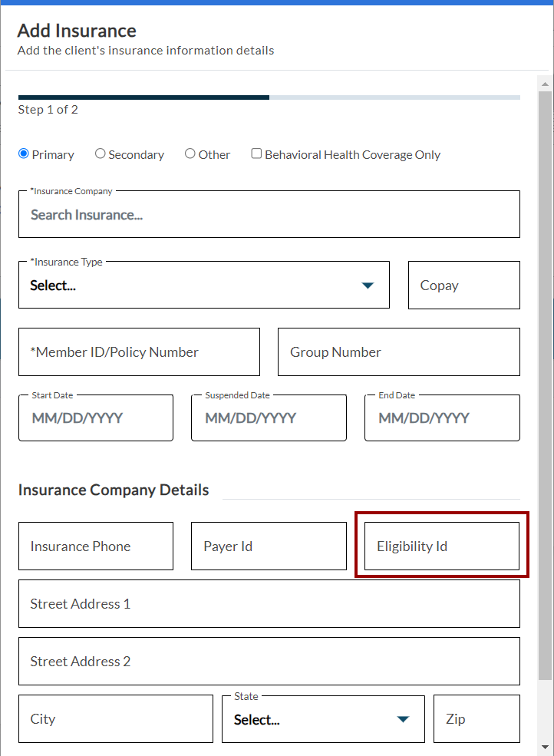Choose the Other insurance radio option
This screenshot has height=756, width=554.
click(x=190, y=154)
